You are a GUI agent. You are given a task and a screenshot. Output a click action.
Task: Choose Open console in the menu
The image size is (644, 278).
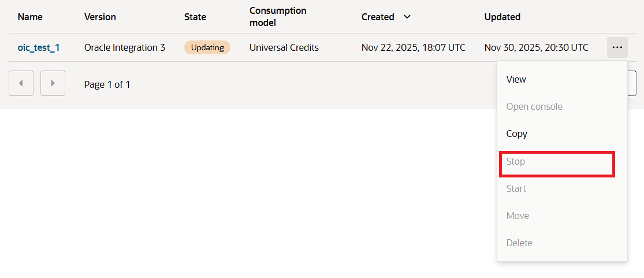[534, 106]
